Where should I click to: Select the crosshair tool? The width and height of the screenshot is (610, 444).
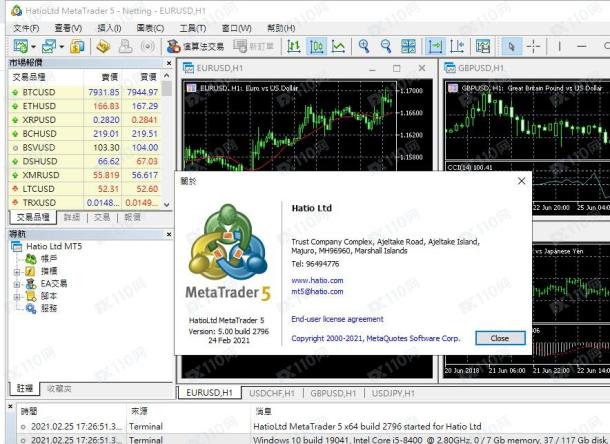click(x=533, y=46)
